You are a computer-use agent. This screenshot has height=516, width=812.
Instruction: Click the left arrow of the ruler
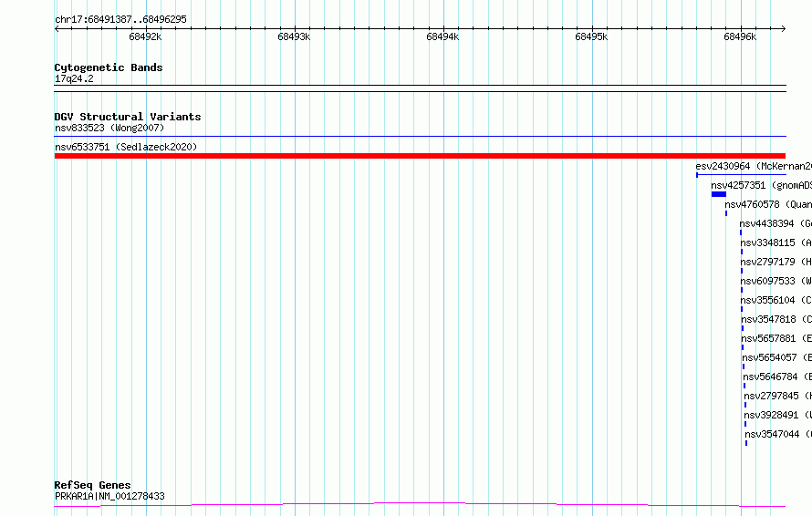tap(57, 28)
